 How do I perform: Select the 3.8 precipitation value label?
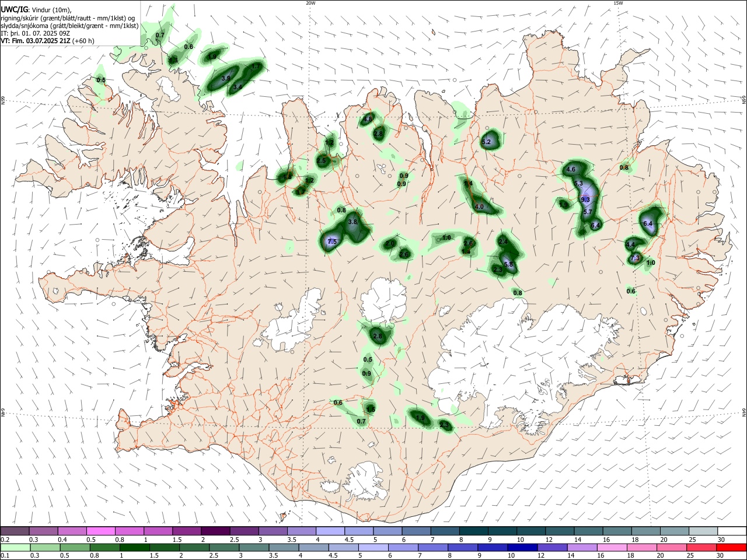(x=352, y=222)
